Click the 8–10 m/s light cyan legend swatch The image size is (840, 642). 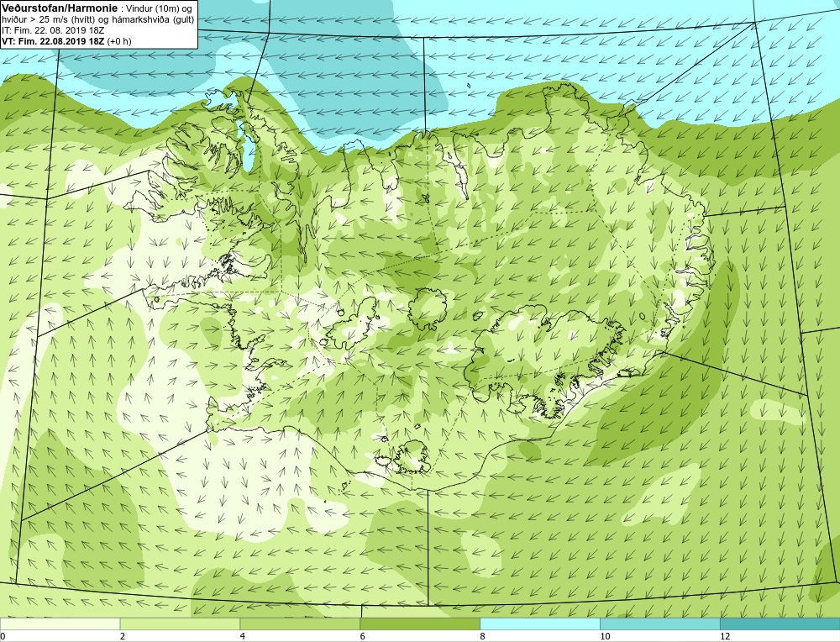(540, 624)
